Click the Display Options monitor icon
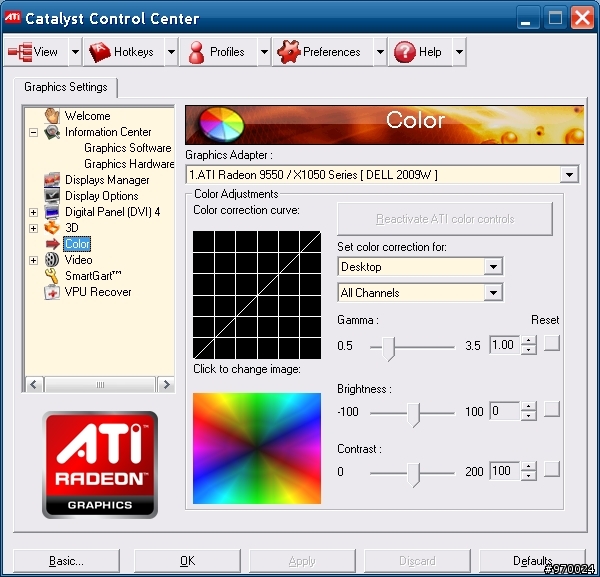Screen dimensions: 600x577 pos(52,196)
